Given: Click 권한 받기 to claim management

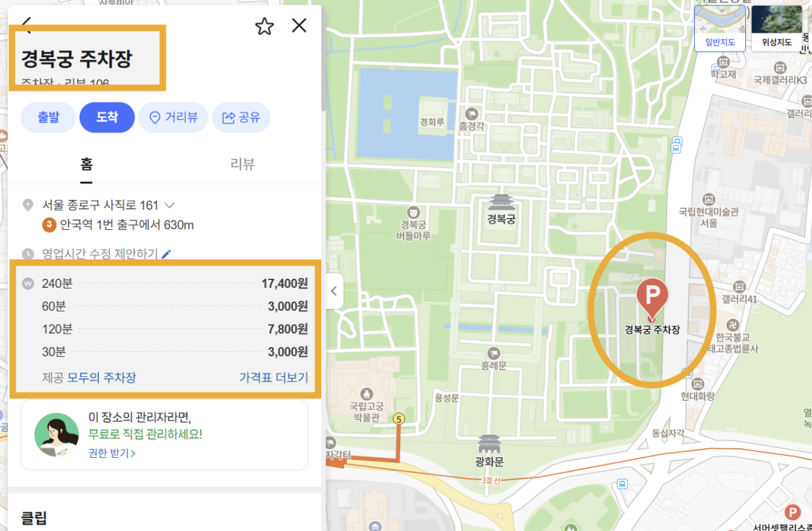Looking at the screenshot, I should click(112, 454).
